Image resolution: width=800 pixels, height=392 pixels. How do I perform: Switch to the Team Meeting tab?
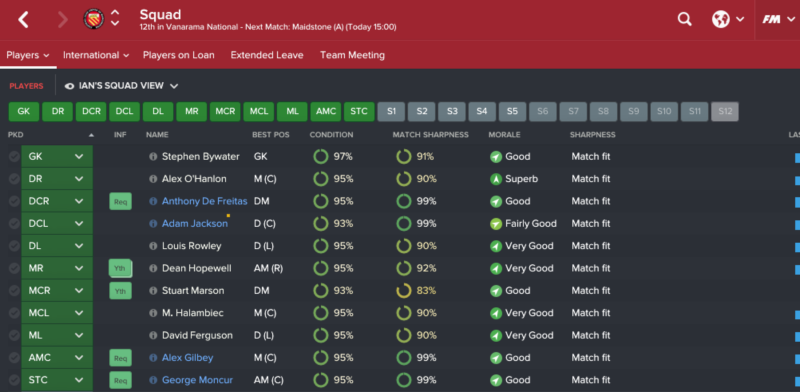click(x=352, y=55)
